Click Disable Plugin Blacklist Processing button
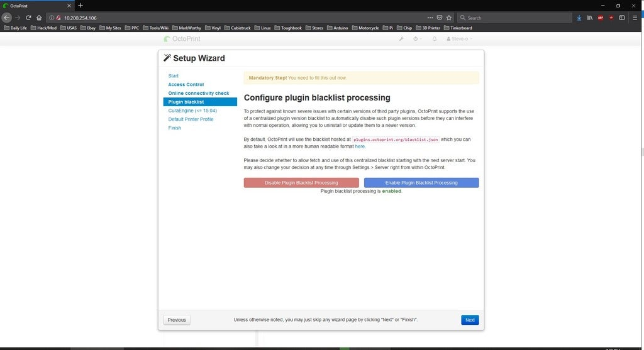644x350 pixels. click(x=301, y=183)
